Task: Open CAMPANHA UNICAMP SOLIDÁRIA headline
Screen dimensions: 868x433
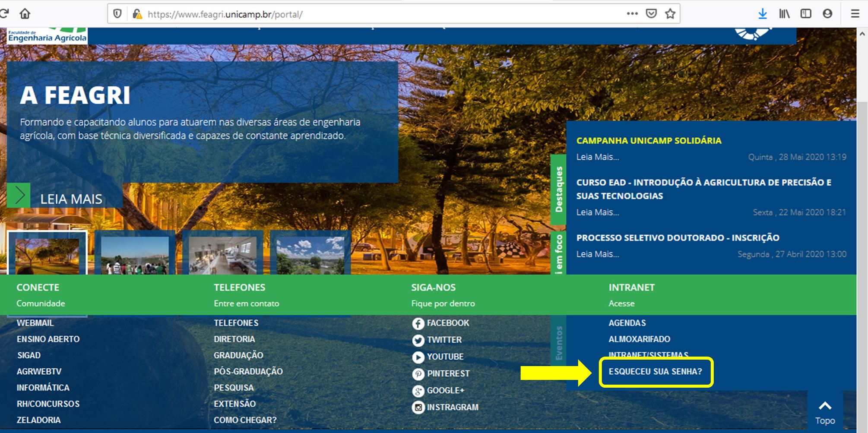Action: pyautogui.click(x=649, y=141)
